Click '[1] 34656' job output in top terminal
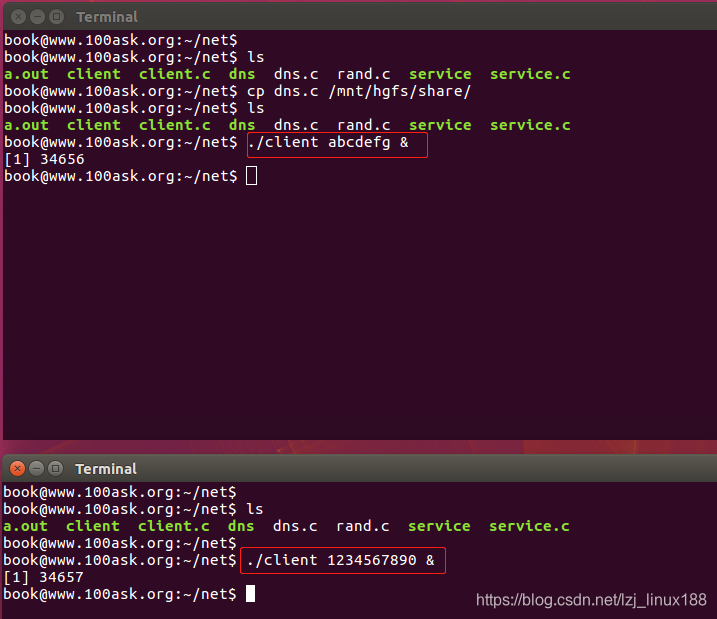 click(x=44, y=160)
